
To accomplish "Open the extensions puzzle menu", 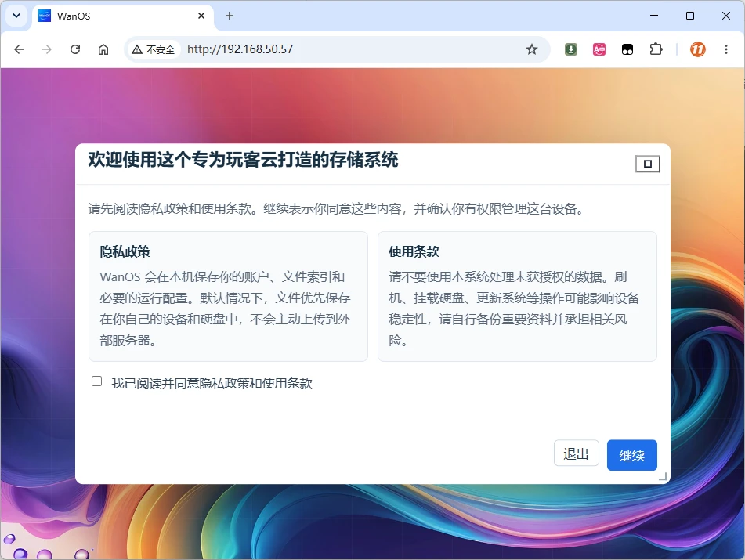I will click(x=656, y=49).
